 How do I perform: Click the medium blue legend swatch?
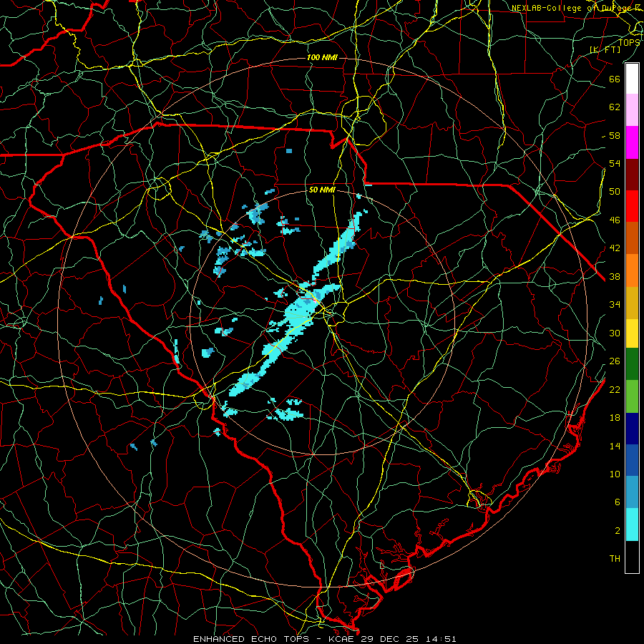point(632,460)
